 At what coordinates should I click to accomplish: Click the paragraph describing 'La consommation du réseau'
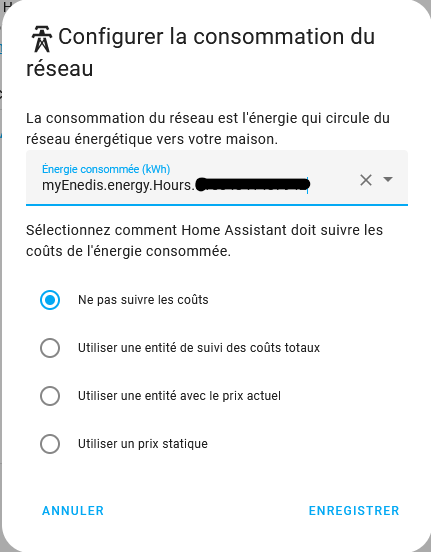point(208,128)
